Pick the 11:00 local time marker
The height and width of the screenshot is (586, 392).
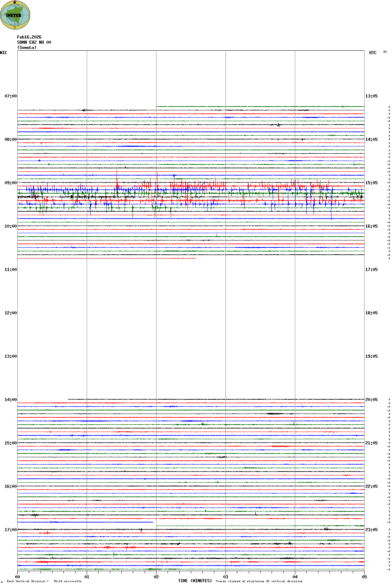pos(10,270)
